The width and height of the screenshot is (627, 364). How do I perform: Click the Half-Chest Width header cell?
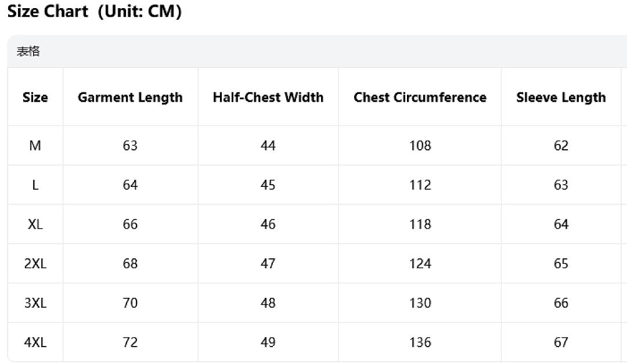(268, 97)
